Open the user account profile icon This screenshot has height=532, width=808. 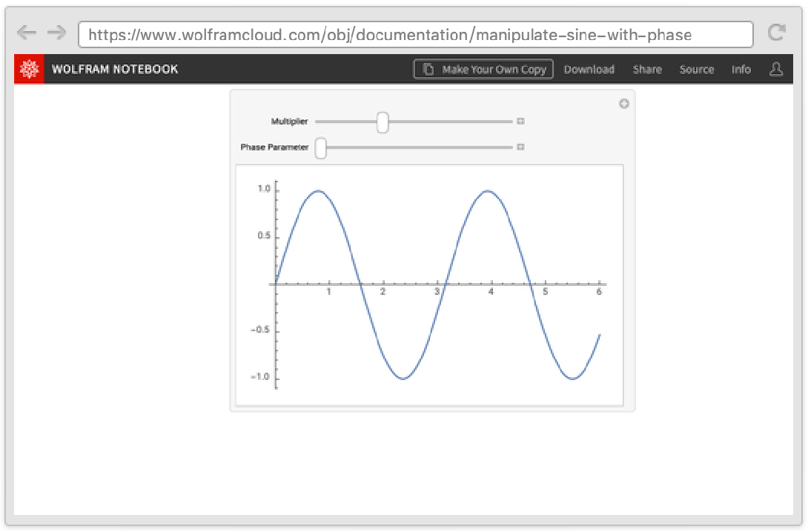click(776, 69)
